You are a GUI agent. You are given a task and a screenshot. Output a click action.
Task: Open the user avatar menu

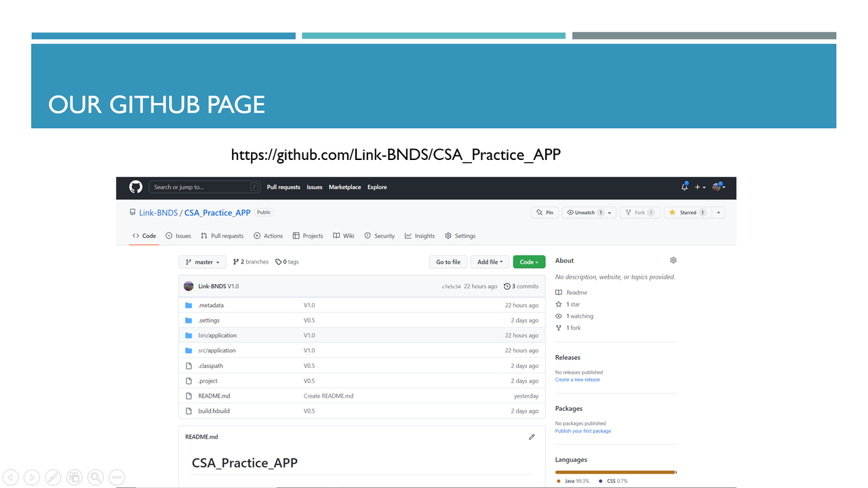click(x=718, y=187)
